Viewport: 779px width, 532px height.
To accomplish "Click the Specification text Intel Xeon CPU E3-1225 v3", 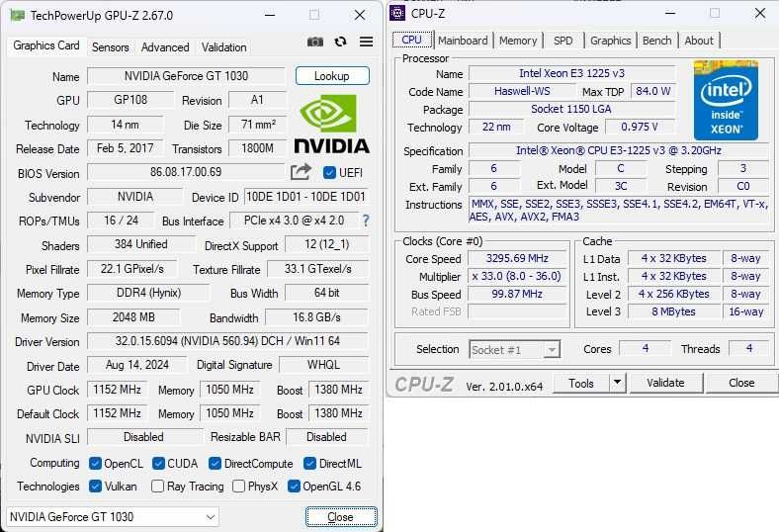I will coord(619,150).
